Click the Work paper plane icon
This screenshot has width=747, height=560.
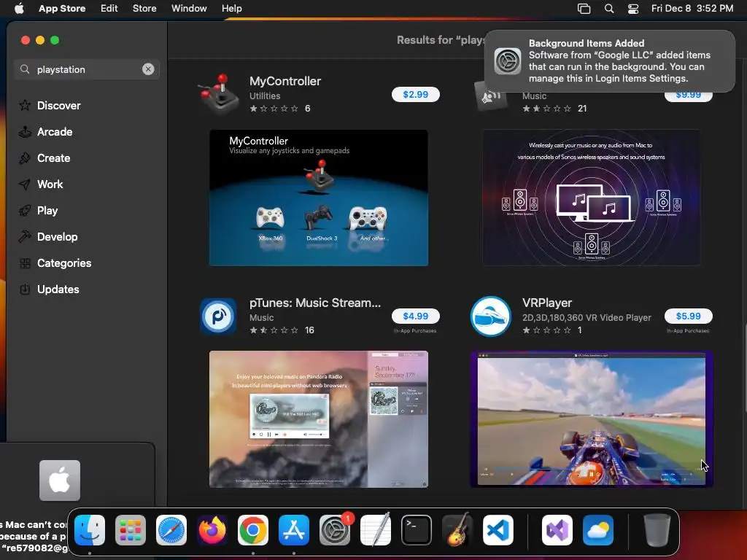[x=25, y=184]
